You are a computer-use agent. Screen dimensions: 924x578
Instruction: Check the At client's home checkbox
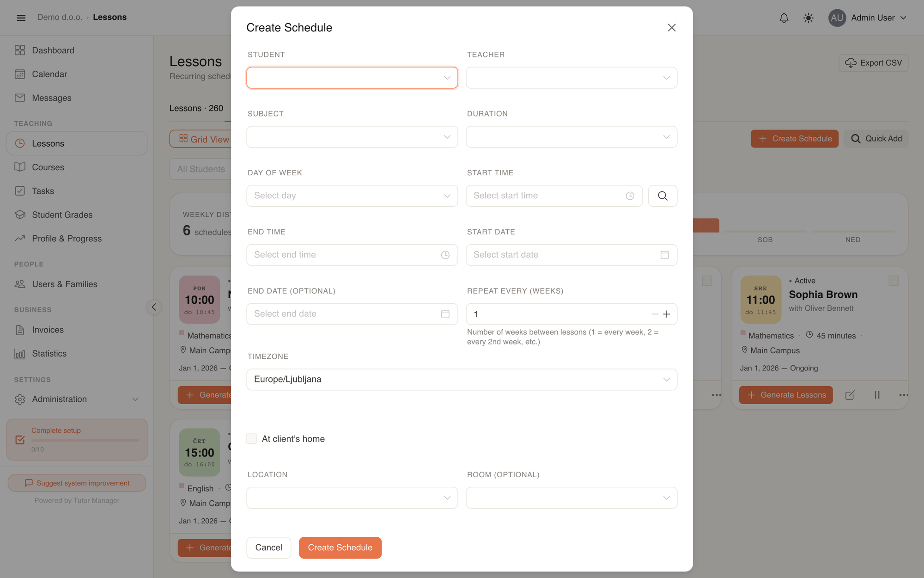251,439
